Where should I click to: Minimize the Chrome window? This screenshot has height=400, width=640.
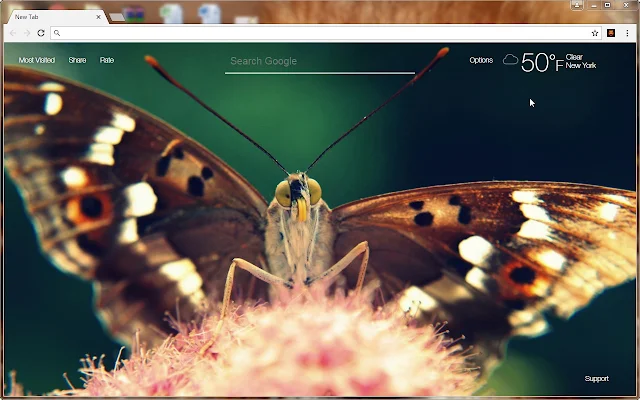593,5
